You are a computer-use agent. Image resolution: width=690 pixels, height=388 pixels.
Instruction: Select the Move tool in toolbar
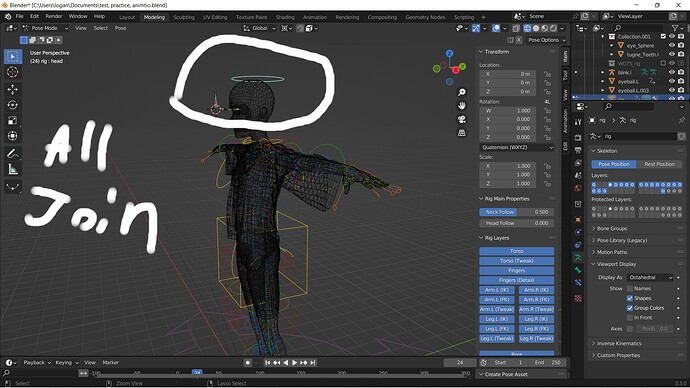coord(13,89)
